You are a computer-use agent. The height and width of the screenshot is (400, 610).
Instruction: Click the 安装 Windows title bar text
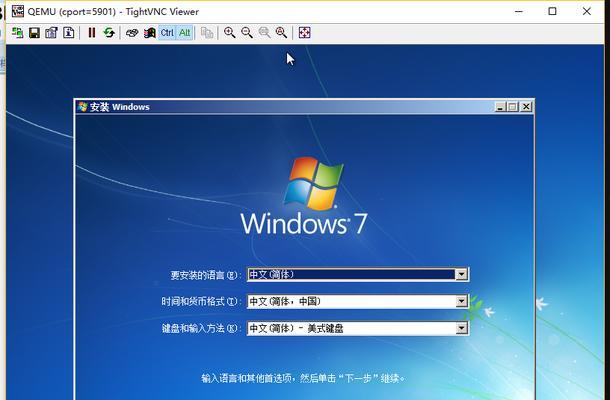(120, 107)
